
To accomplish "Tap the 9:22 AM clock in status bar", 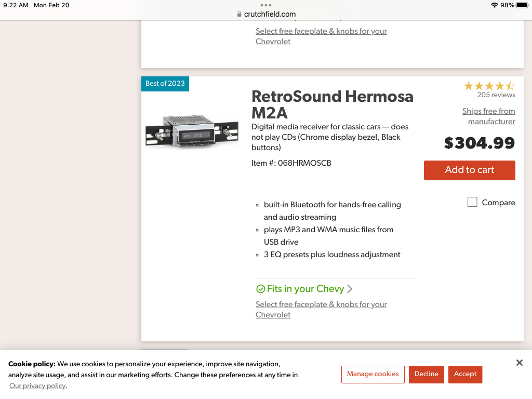I will (16, 5).
